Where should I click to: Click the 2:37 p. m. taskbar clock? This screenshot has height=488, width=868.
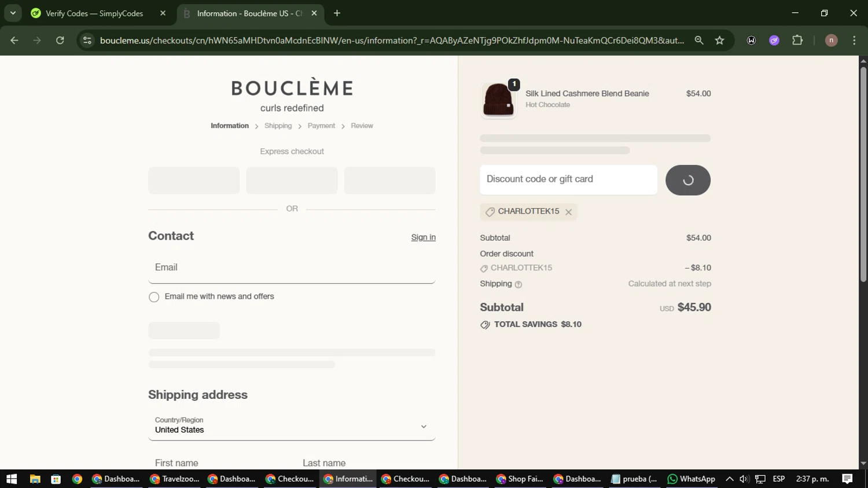812,479
